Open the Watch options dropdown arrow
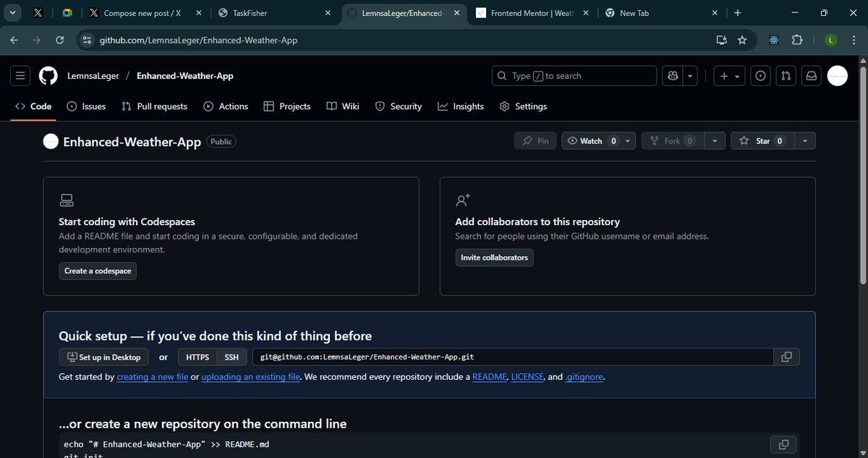The height and width of the screenshot is (458, 868). click(626, 140)
